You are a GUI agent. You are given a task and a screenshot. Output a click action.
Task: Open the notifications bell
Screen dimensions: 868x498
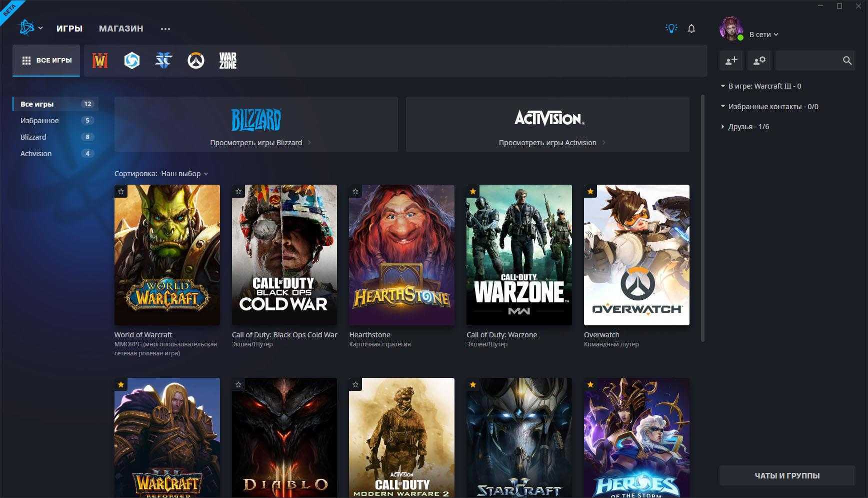[691, 29]
